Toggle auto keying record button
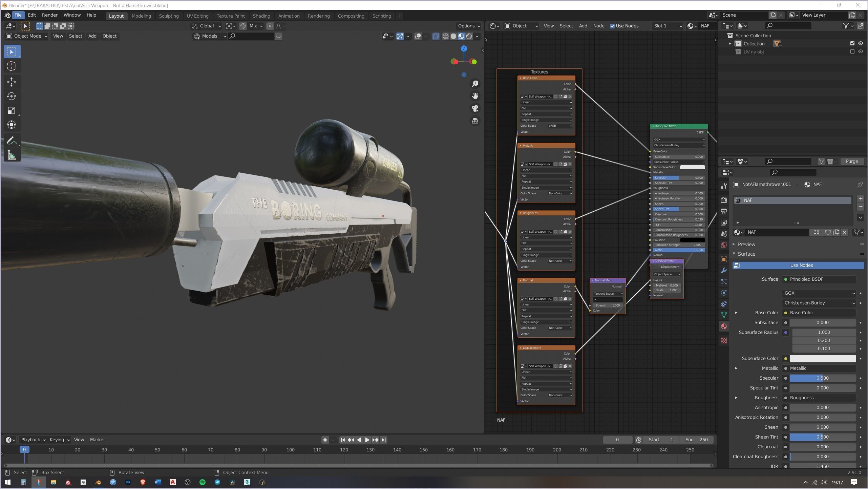 tap(325, 440)
